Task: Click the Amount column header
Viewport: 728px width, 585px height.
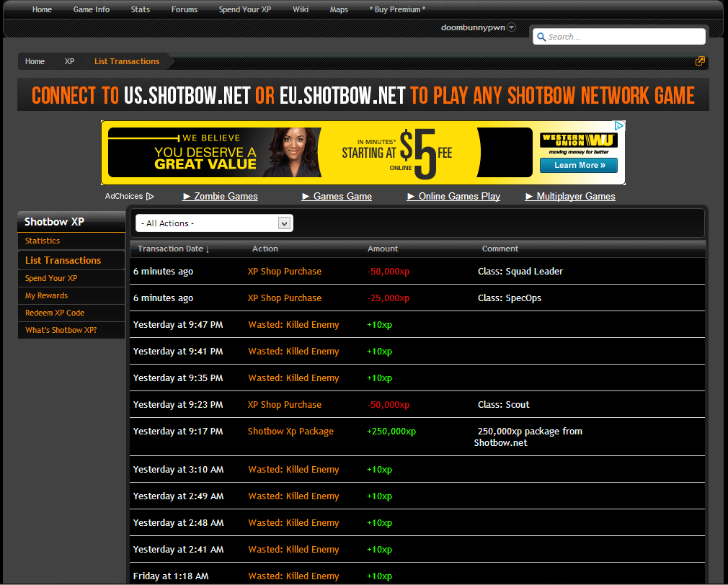Action: click(383, 249)
